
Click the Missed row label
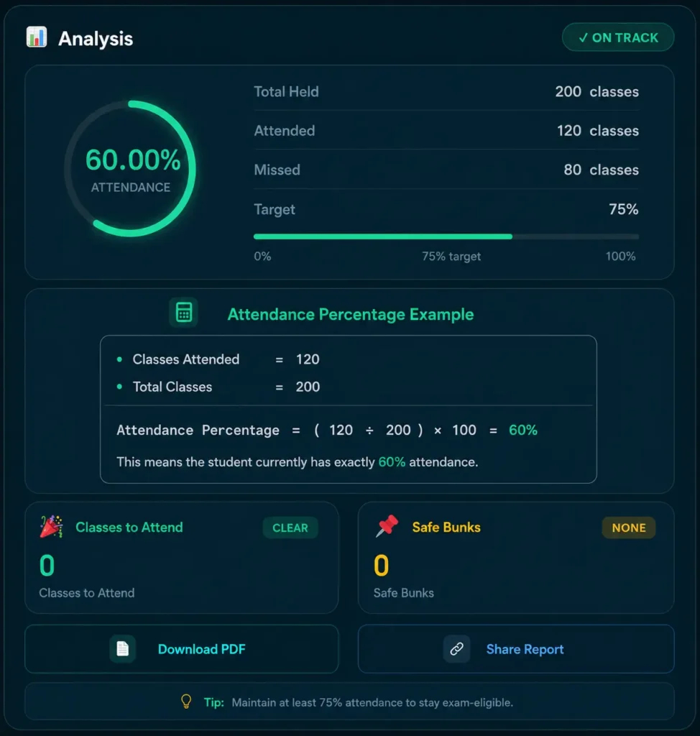click(277, 170)
